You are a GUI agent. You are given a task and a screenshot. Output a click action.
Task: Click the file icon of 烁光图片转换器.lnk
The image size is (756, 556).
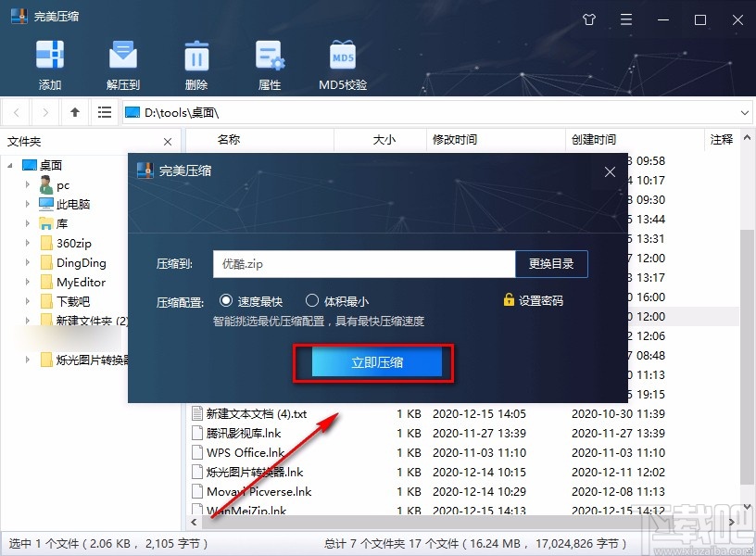coord(196,472)
